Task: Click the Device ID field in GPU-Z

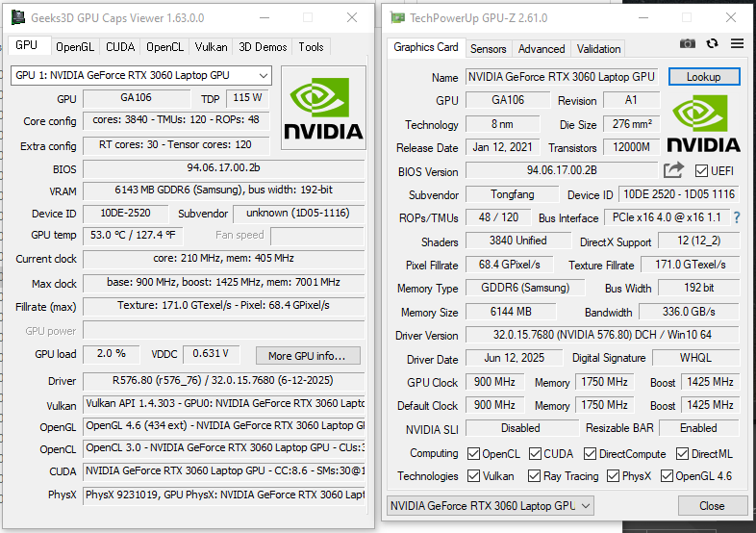Action: point(679,194)
